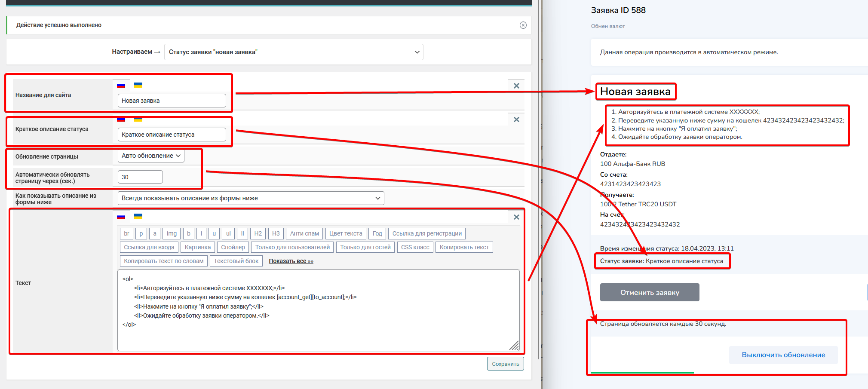Dismiss the success notification with the X icon
The image size is (868, 389).
coord(523,25)
